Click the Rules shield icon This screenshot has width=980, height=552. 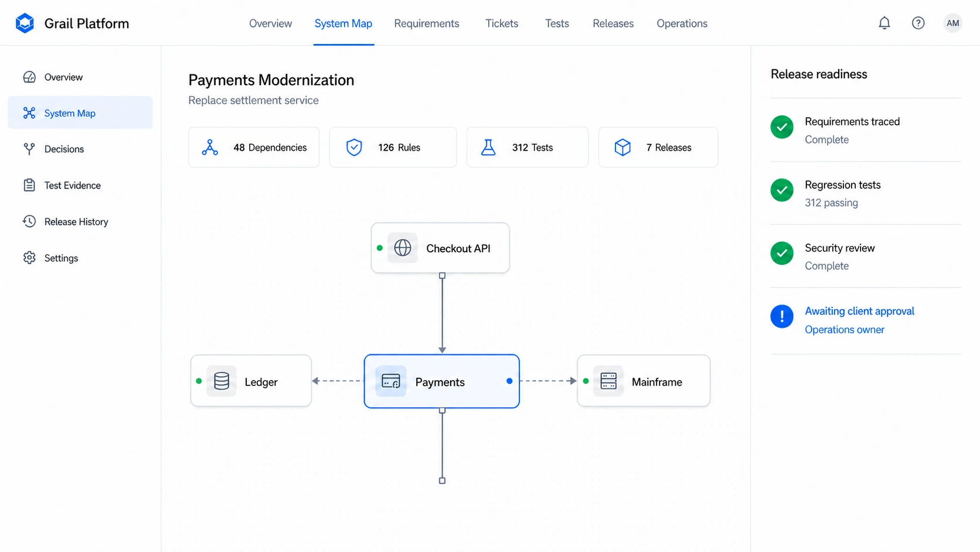pyautogui.click(x=354, y=147)
